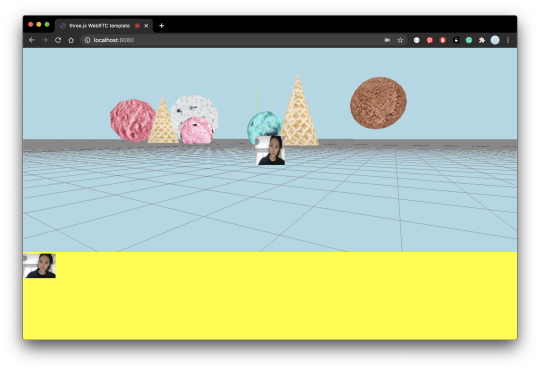540x370 pixels.
Task: Go back with the browser back arrow
Action: coord(32,40)
